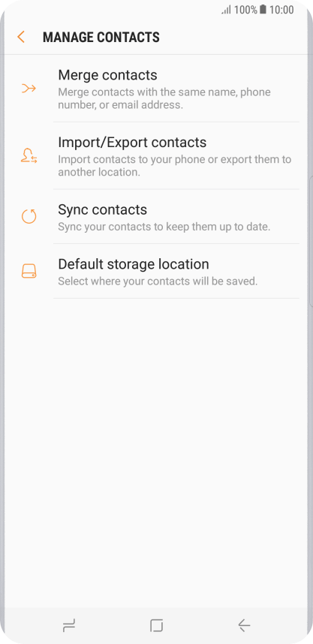Tap the 10:00 clock in status bar
The image size is (313, 644).
pyautogui.click(x=281, y=10)
